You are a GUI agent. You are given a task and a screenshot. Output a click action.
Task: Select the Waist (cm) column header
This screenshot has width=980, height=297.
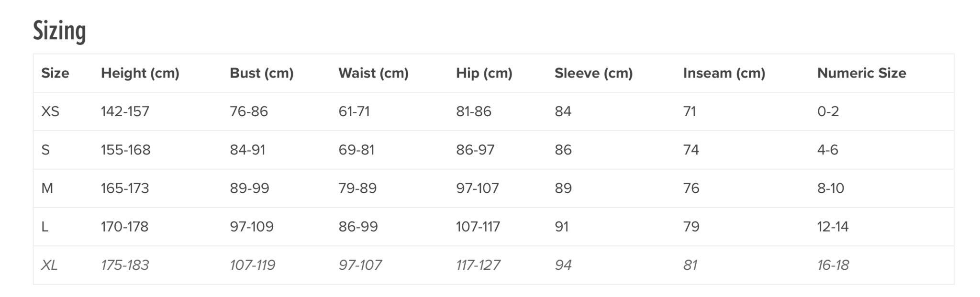374,73
